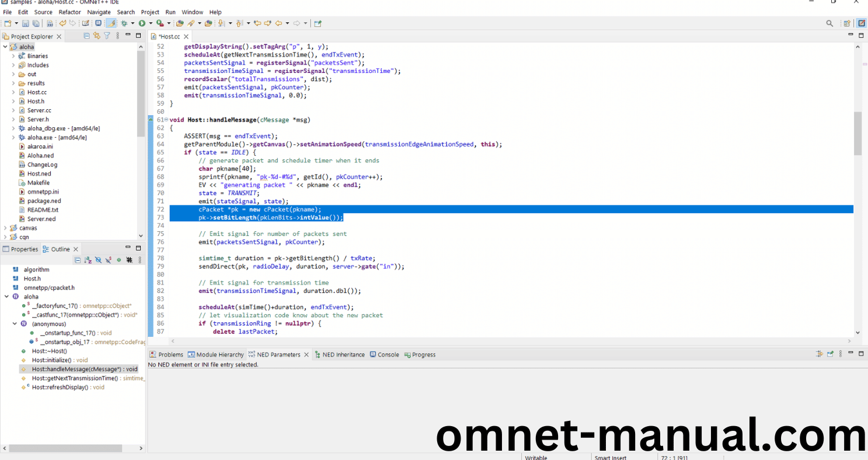Click the Open Perspective icon

(x=846, y=23)
